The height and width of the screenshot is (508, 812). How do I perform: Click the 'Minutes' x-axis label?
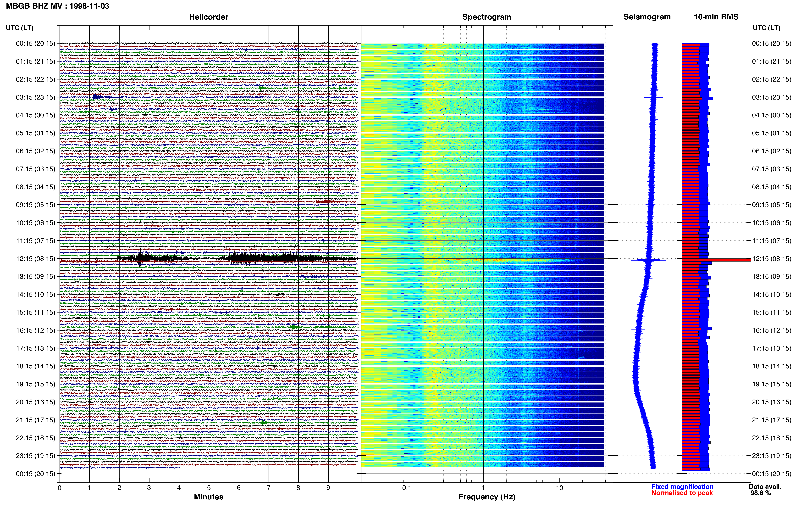coord(209,497)
